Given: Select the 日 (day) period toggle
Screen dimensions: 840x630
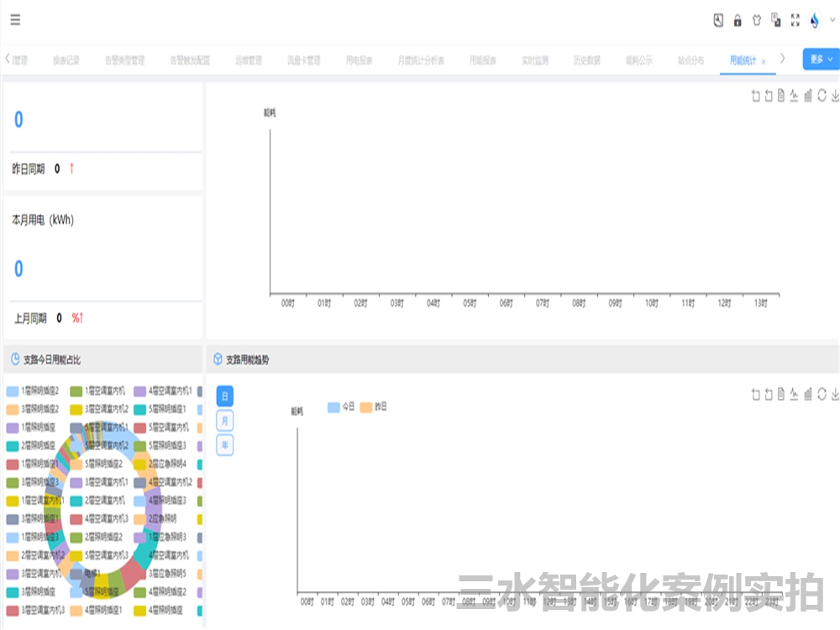Looking at the screenshot, I should (x=224, y=396).
